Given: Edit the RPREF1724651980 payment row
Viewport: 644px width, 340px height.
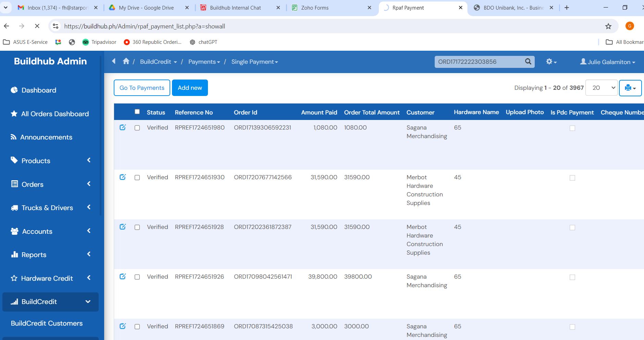Looking at the screenshot, I should tap(123, 127).
